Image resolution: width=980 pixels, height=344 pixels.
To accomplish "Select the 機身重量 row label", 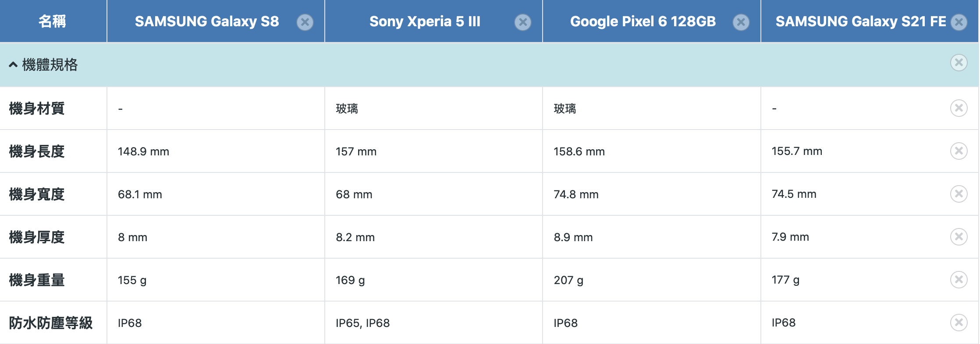I will point(37,280).
